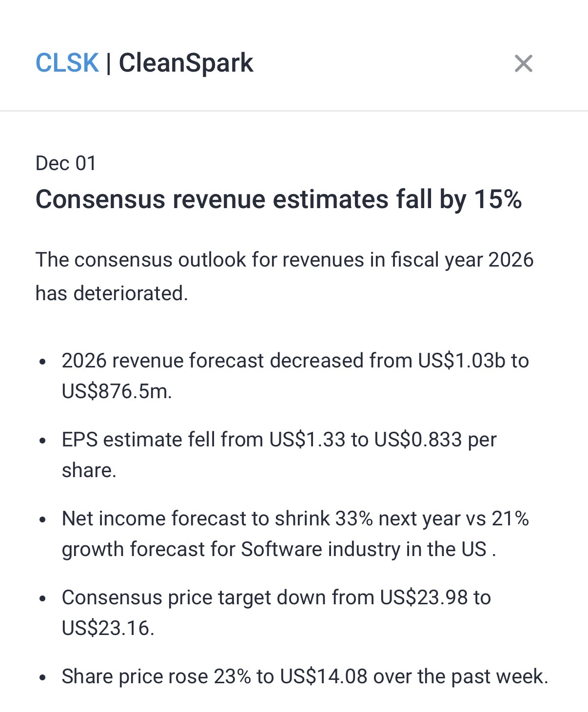Click the US$23.16 price target value
Screen dimensions: 588x712
(107, 628)
